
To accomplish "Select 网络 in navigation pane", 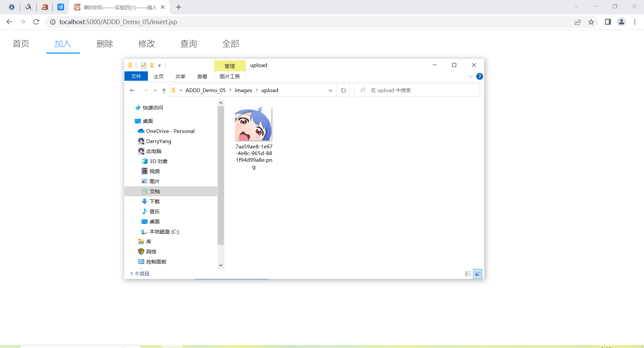I will click(x=151, y=252).
